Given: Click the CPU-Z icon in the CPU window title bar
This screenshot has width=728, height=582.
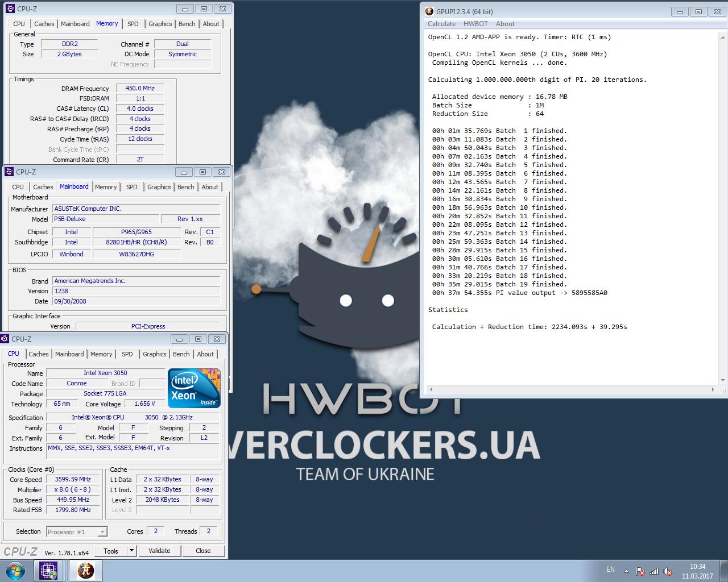Looking at the screenshot, I should (5, 339).
